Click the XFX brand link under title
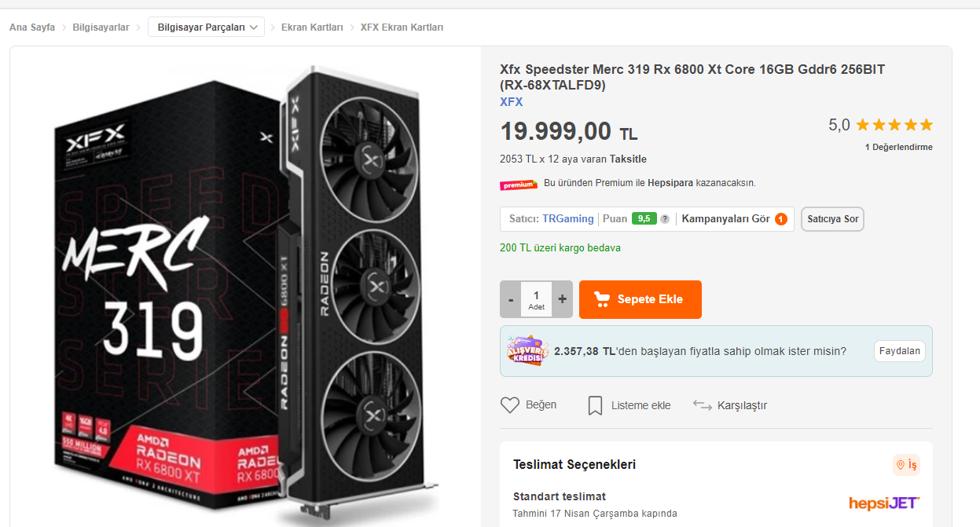Viewport: 980px width, 527px height. click(x=511, y=102)
